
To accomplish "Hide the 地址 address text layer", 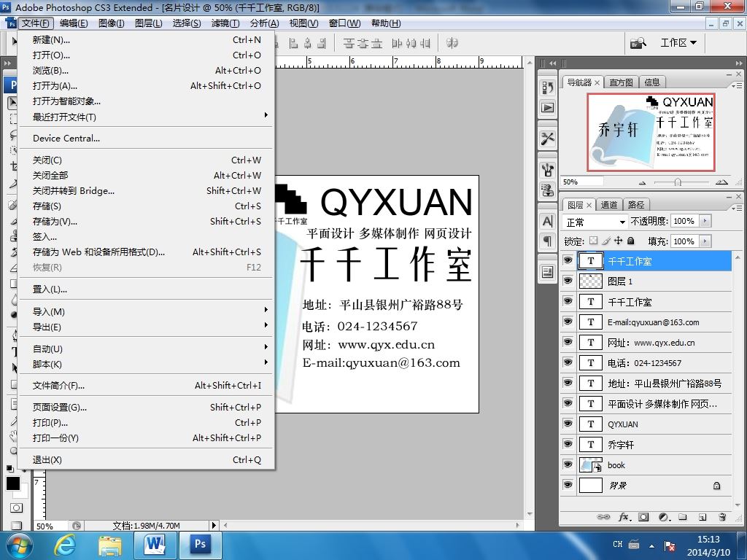I will [568, 383].
